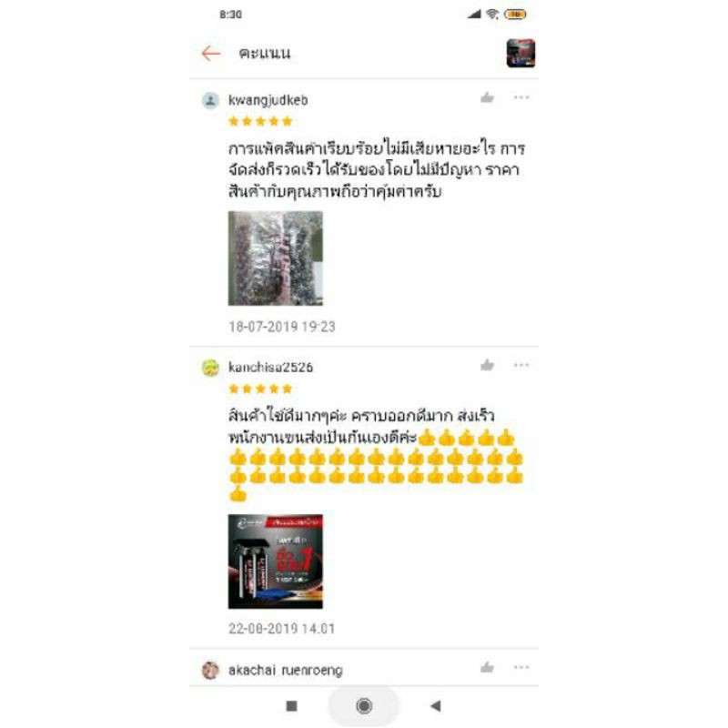Tap the Android home circle button
Image resolution: width=728 pixels, height=728 pixels.
coord(364,706)
